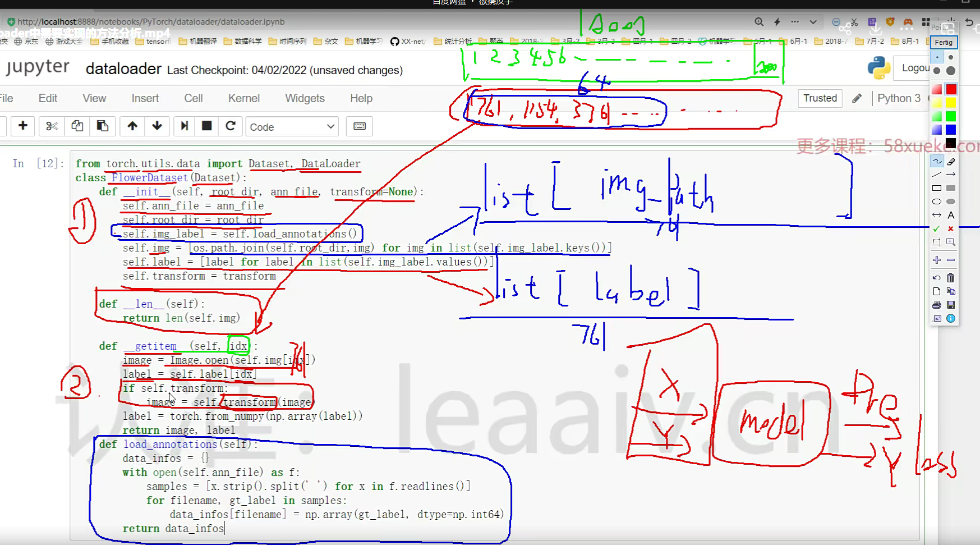The image size is (980, 545).
Task: Move the selected cell down
Action: (x=157, y=126)
